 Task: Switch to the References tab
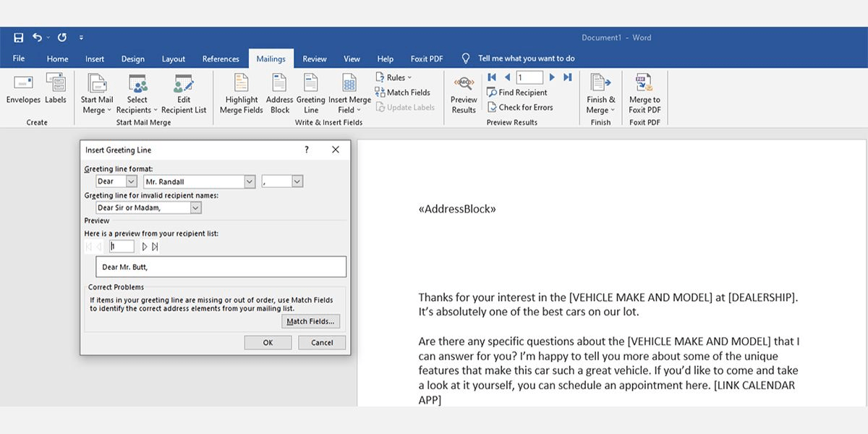(x=221, y=59)
